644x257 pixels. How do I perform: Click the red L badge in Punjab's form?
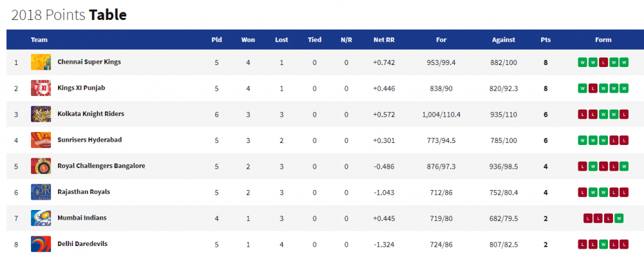[x=592, y=88]
